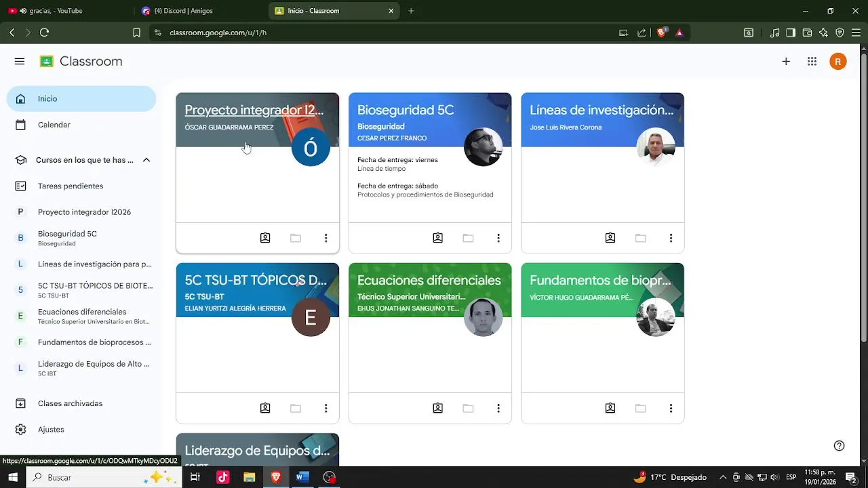The image size is (868, 488).
Task: Open the orange R account avatar
Action: (x=838, y=62)
